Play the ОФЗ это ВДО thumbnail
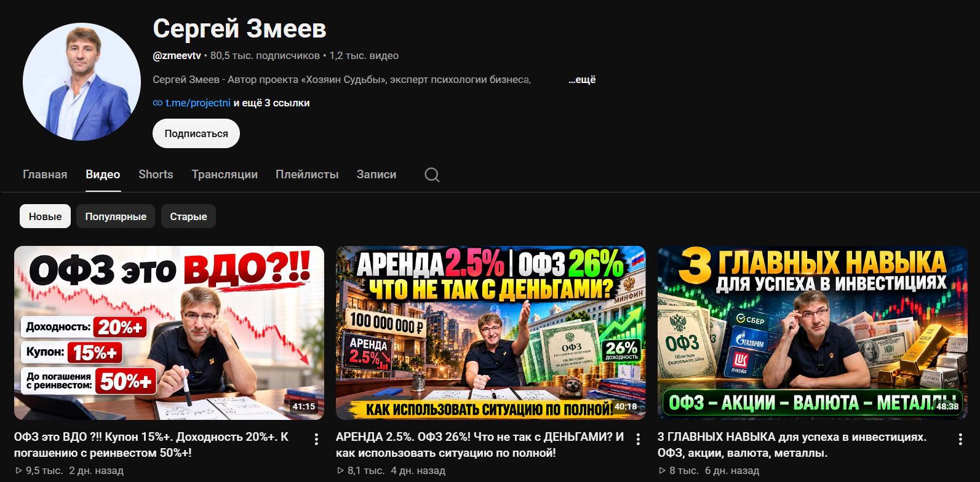 [169, 333]
